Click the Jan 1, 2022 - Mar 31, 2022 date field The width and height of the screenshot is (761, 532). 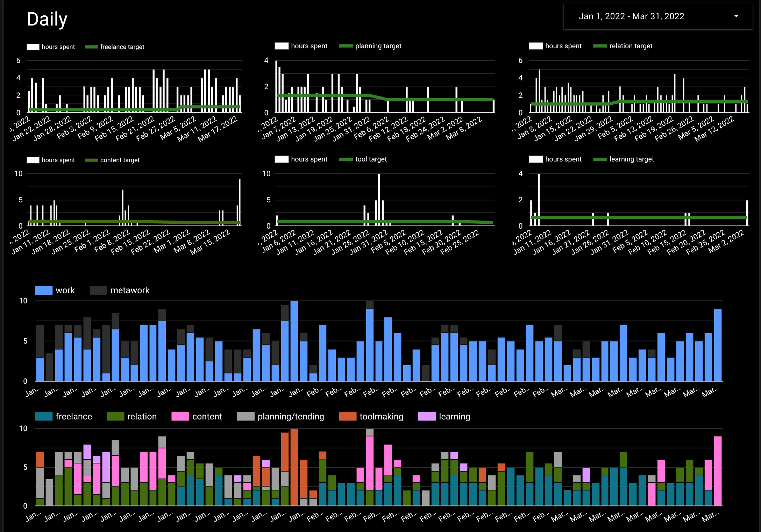click(x=631, y=16)
